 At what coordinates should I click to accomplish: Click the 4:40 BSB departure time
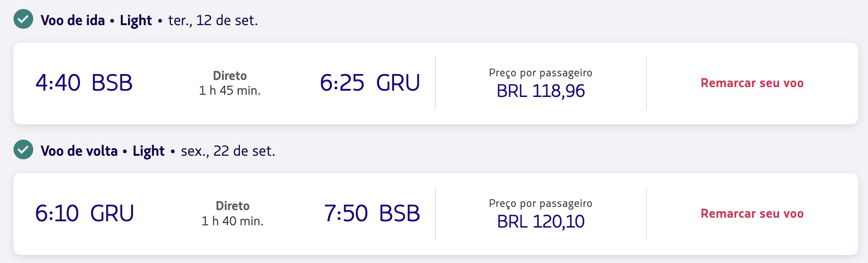point(84,83)
